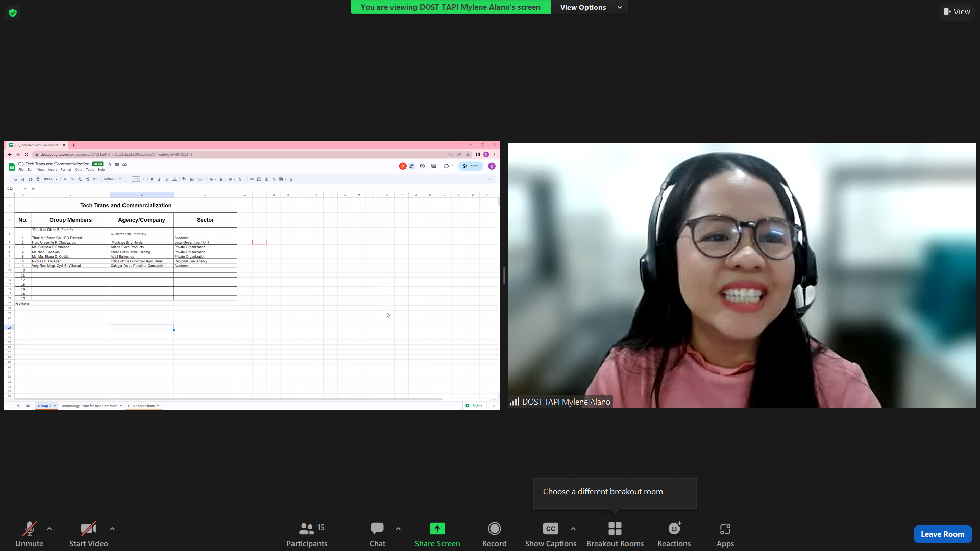Viewport: 980px width, 551px height.
Task: Click View Options dropdown arrow
Action: [x=619, y=7]
